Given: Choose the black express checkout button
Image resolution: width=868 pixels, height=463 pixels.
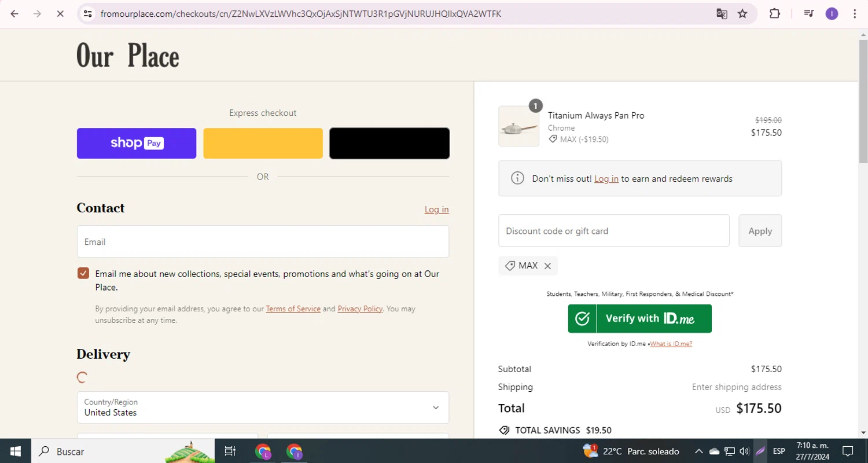Looking at the screenshot, I should 389,143.
